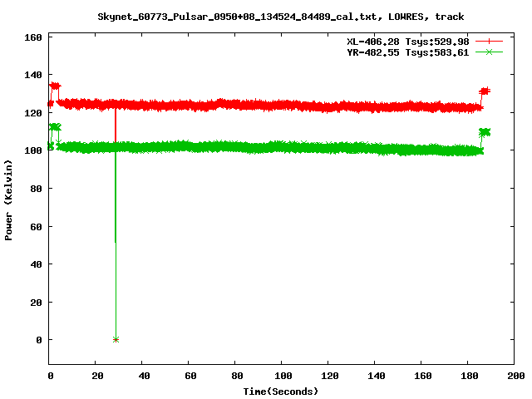The image size is (532, 399).
Task: Click the y-axis tick label 120
Action: click(33, 113)
